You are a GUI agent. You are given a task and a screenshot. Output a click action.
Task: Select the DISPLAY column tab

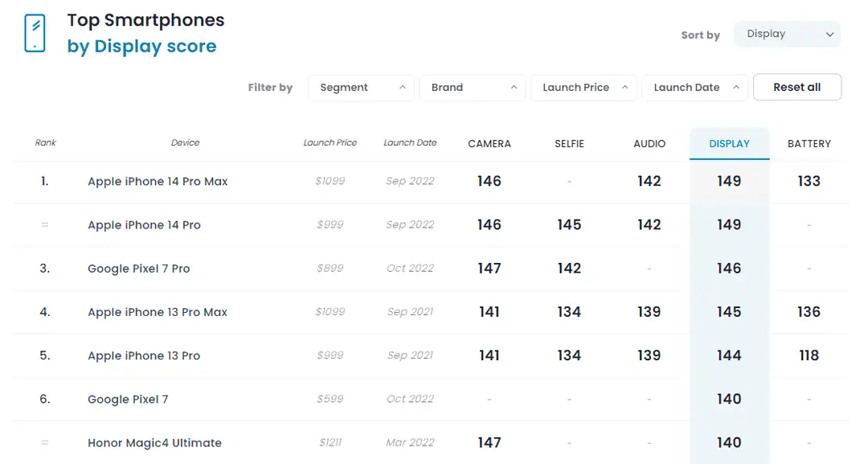pyautogui.click(x=729, y=144)
